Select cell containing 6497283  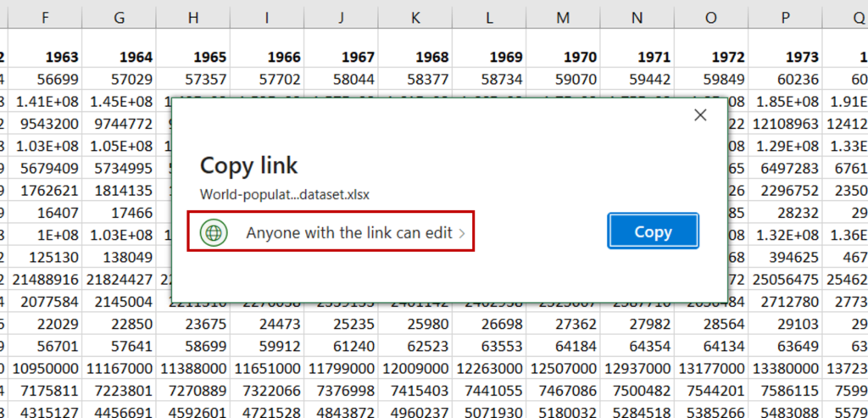click(x=786, y=169)
